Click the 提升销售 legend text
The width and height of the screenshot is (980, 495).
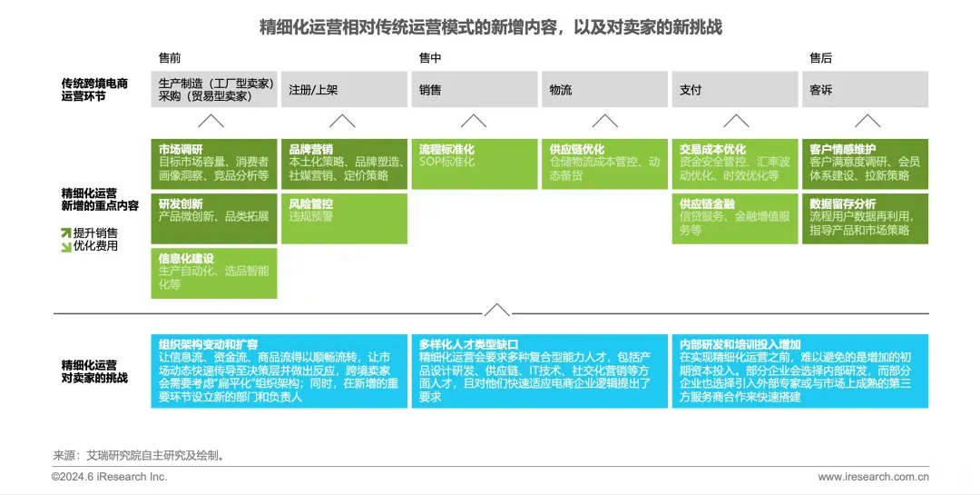tap(95, 233)
